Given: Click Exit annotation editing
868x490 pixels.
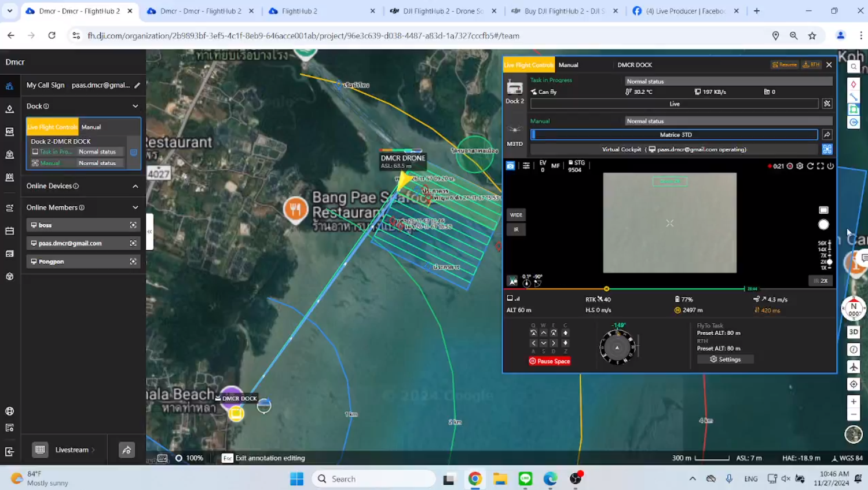Looking at the screenshot, I should pyautogui.click(x=263, y=458).
